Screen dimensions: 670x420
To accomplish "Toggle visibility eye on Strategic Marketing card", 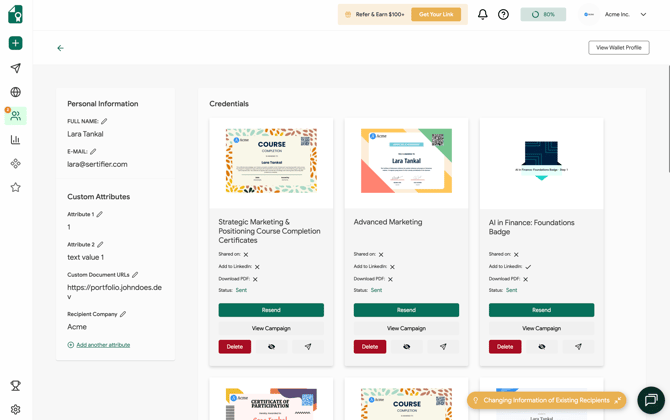I will point(271,347).
